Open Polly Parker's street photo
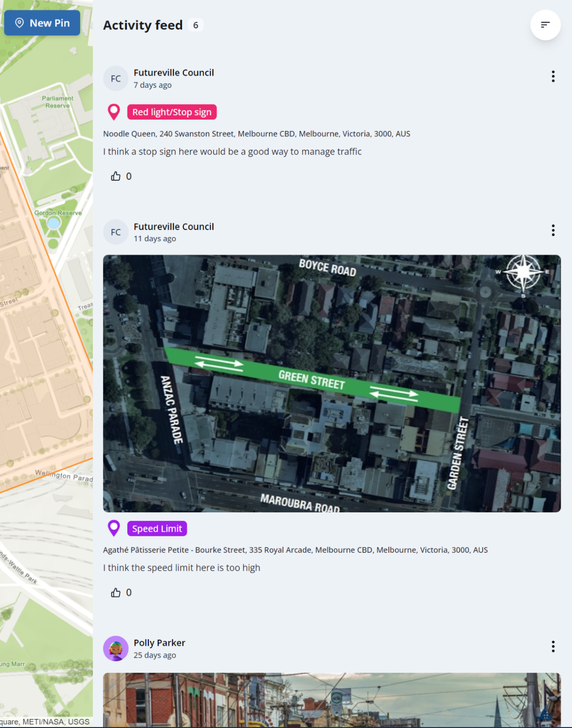Viewport: 572px width, 728px height. [x=332, y=700]
